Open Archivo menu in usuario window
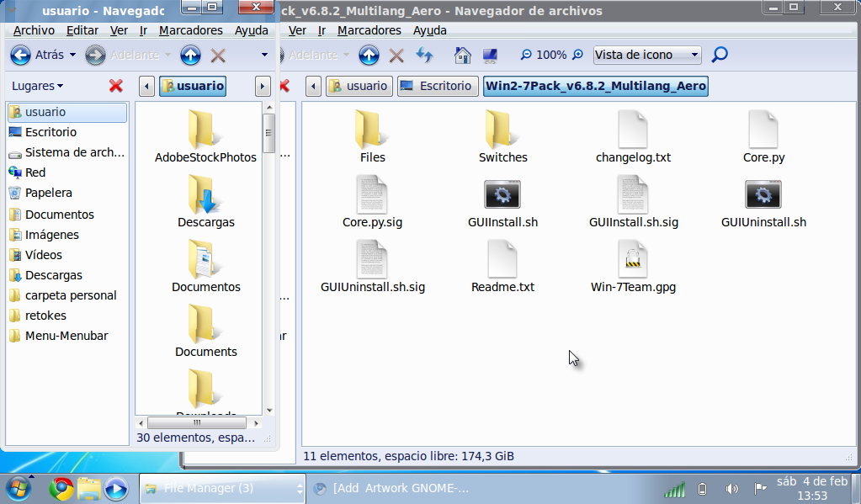The height and width of the screenshot is (504, 861). (34, 31)
